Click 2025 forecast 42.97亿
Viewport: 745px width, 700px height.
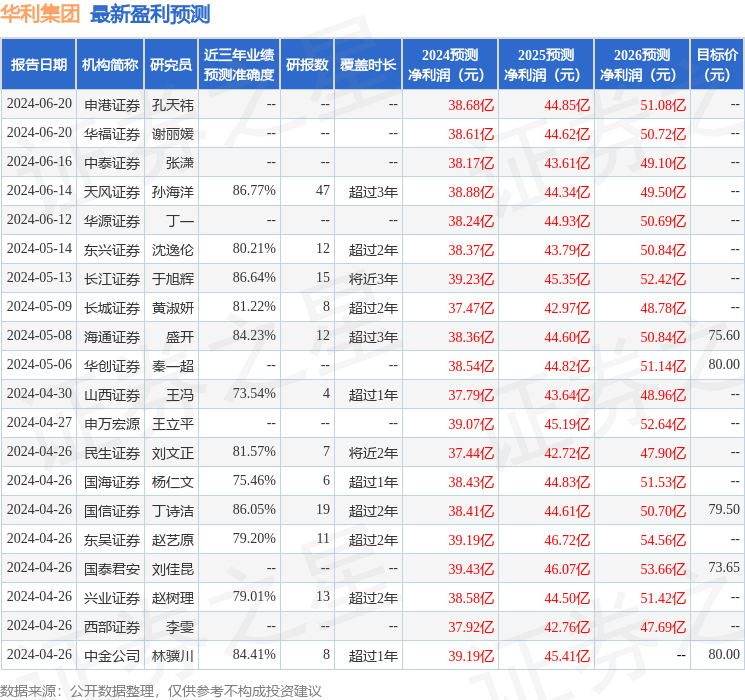567,308
